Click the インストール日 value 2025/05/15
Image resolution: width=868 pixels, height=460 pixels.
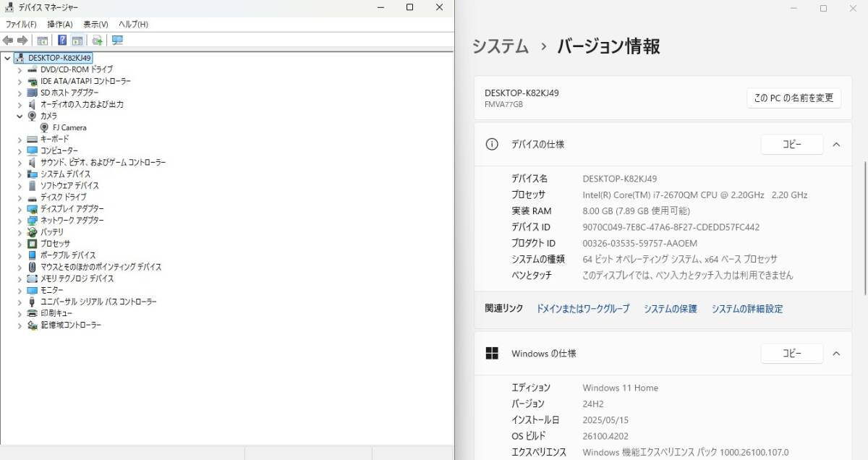[x=607, y=420]
